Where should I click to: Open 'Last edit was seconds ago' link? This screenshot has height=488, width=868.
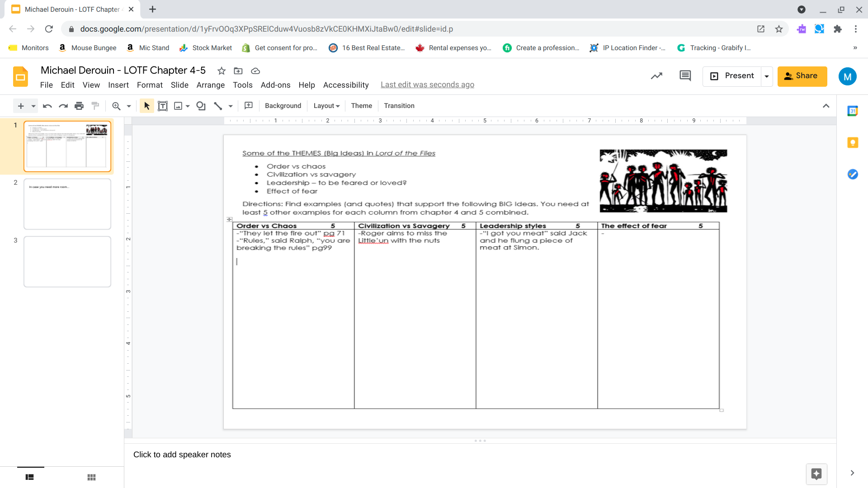[427, 85]
